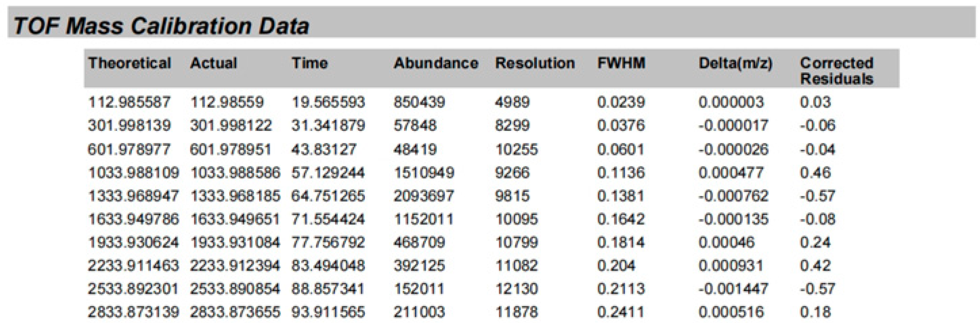Select actual value 2833.873655
Image resolution: width=980 pixels, height=323 pixels.
click(235, 312)
